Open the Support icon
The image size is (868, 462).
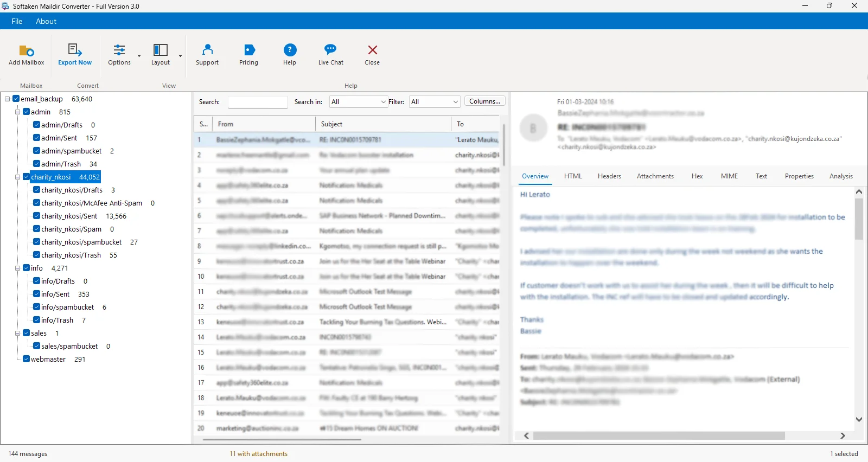207,50
